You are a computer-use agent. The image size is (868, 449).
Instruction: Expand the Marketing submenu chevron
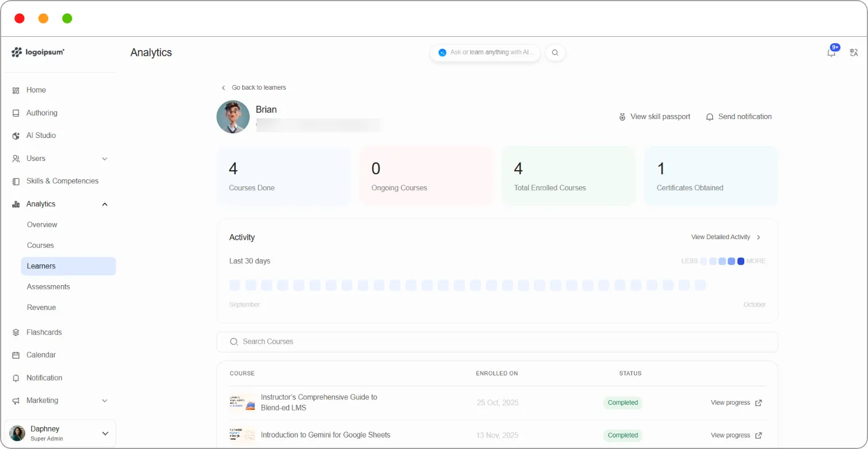point(105,401)
